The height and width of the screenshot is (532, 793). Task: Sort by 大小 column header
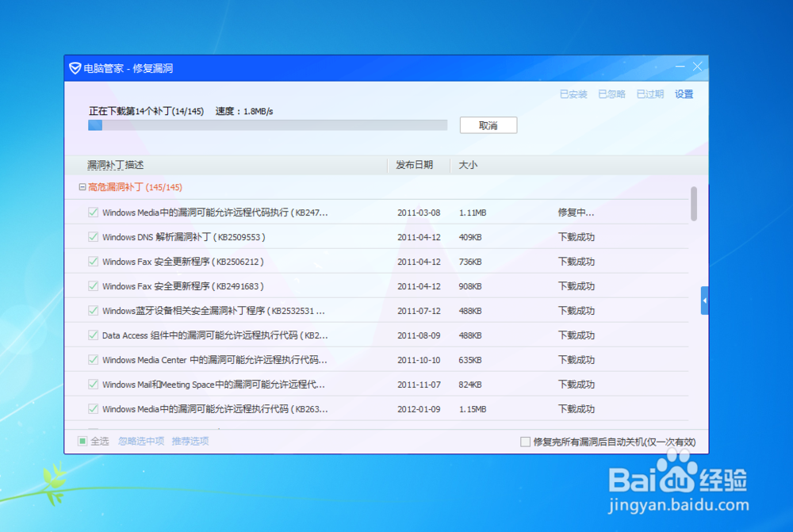468,165
